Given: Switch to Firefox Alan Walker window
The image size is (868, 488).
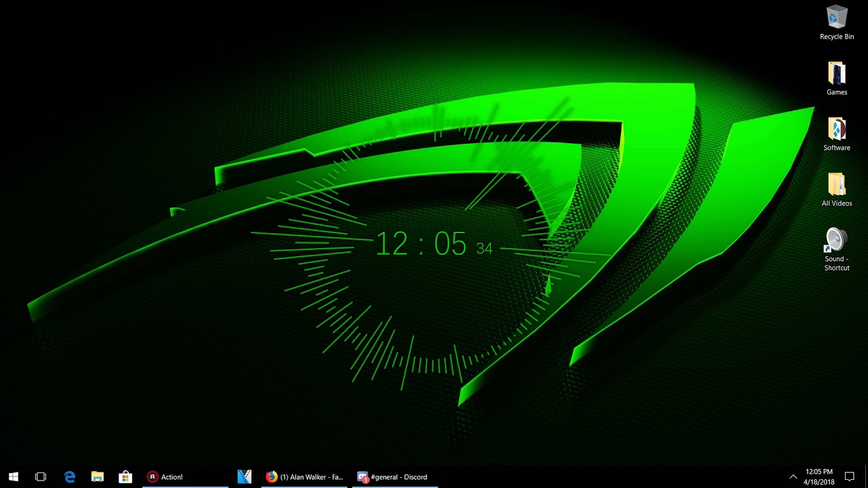Looking at the screenshot, I should coord(305,476).
